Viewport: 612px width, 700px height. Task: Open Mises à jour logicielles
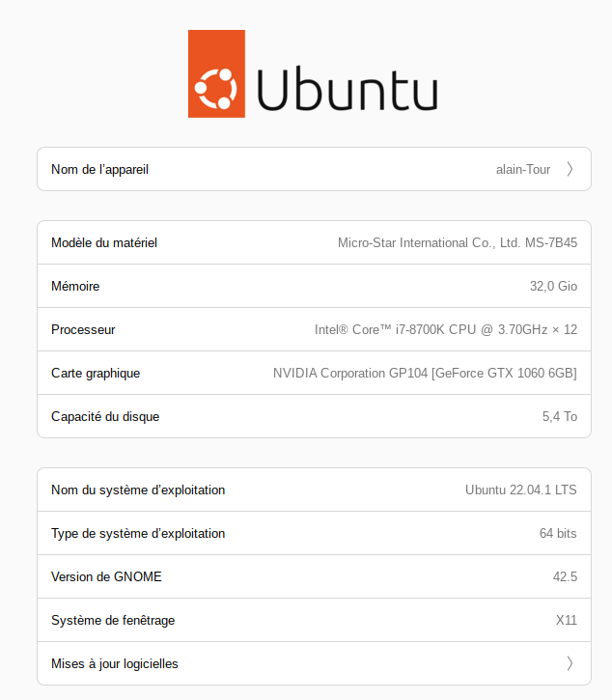314,663
